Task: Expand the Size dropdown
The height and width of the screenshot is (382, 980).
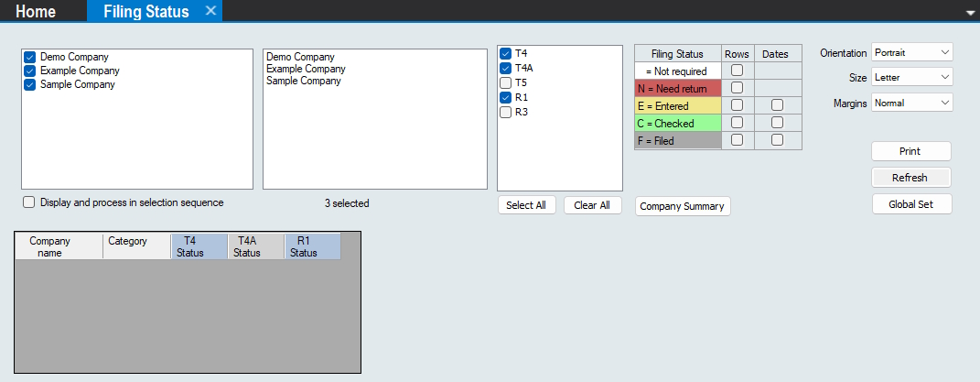Action: coord(911,78)
